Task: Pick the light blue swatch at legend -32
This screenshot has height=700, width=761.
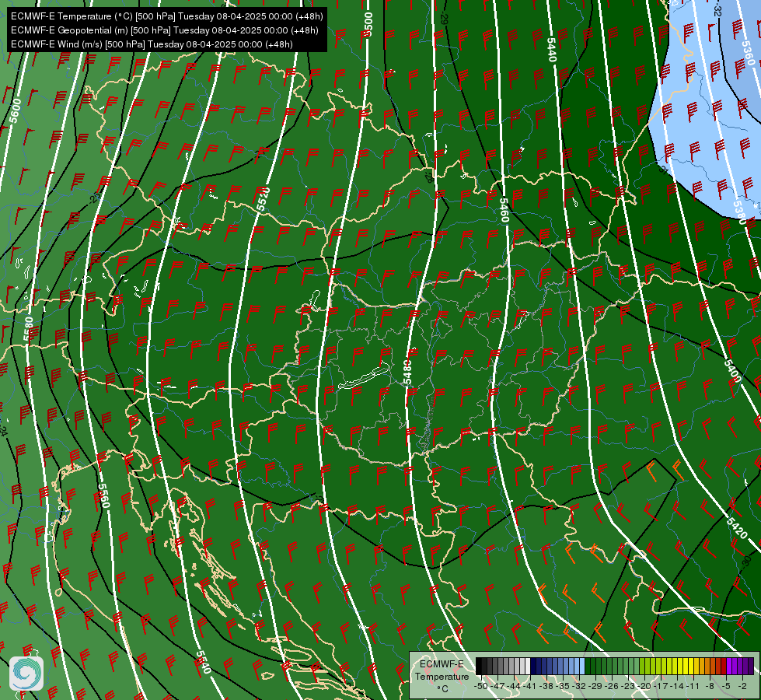Action: pyautogui.click(x=582, y=666)
